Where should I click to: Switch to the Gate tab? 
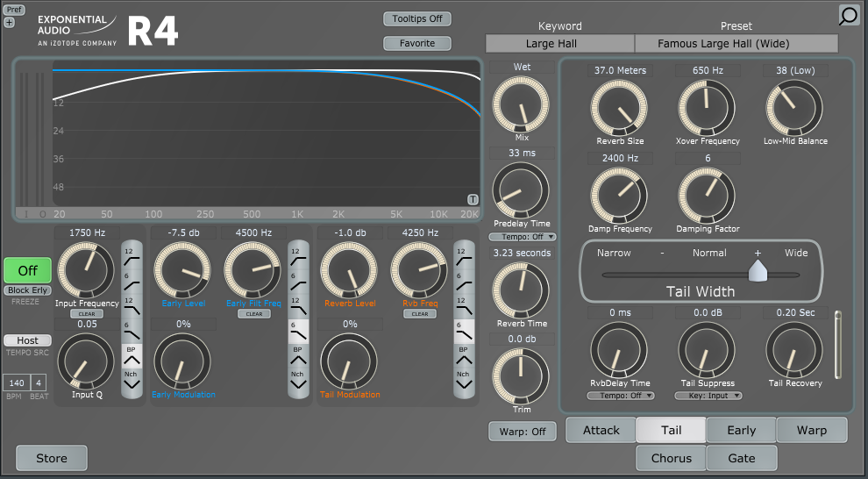(x=741, y=458)
